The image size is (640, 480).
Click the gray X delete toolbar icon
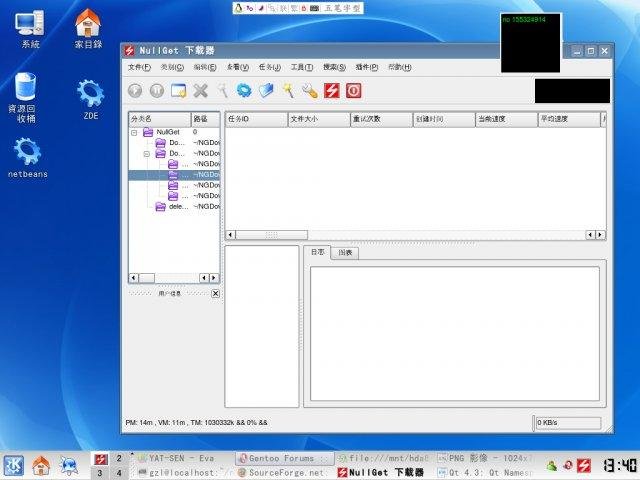(200, 91)
